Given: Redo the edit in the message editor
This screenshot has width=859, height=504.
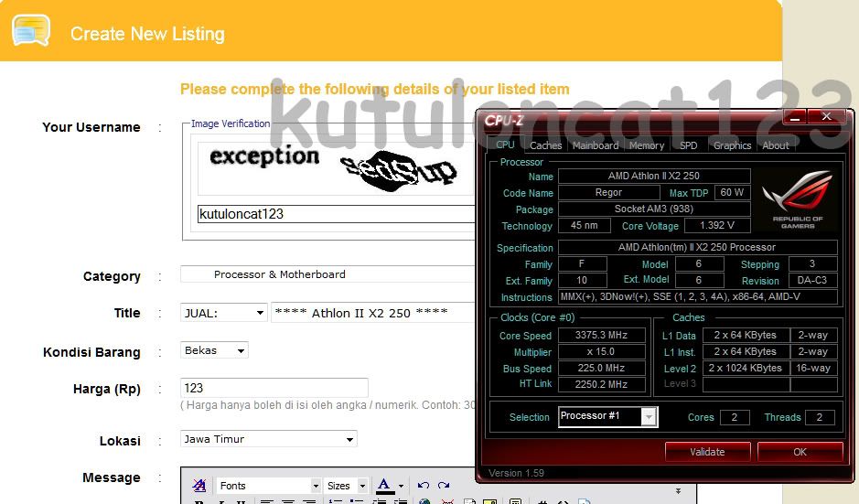Looking at the screenshot, I should pos(444,486).
